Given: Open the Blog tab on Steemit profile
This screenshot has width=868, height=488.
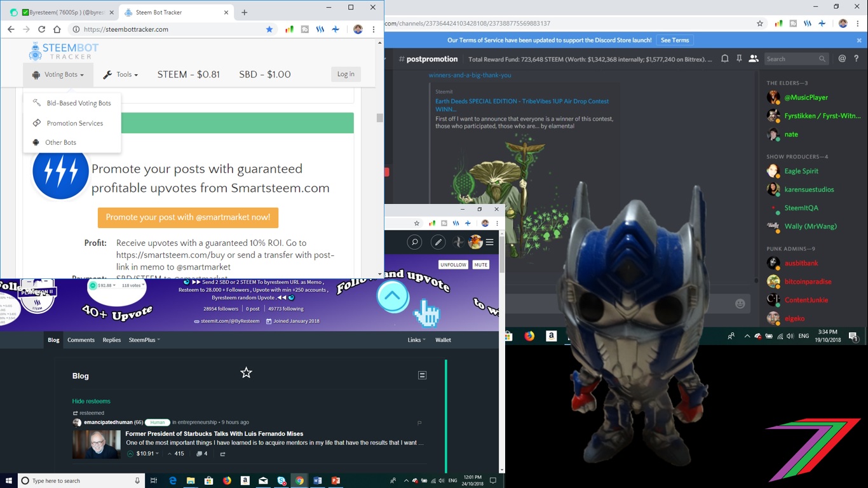Looking at the screenshot, I should tap(53, 340).
